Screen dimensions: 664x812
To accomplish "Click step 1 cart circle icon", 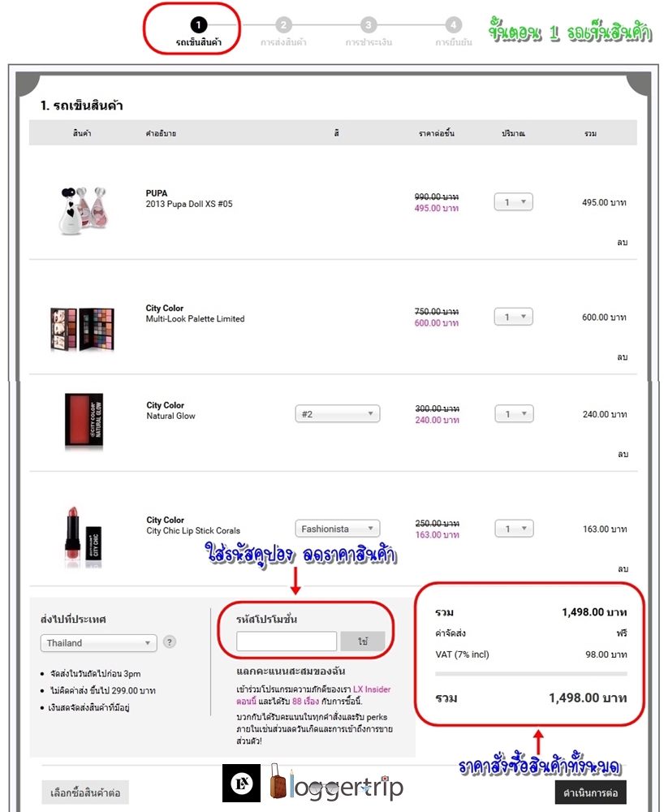I will 198,24.
